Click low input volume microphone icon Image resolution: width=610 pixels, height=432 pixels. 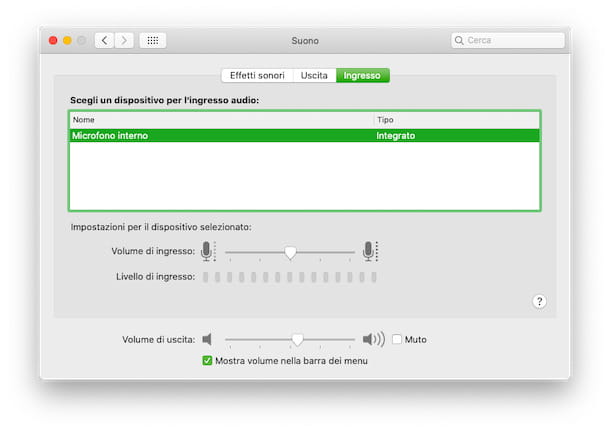[208, 251]
